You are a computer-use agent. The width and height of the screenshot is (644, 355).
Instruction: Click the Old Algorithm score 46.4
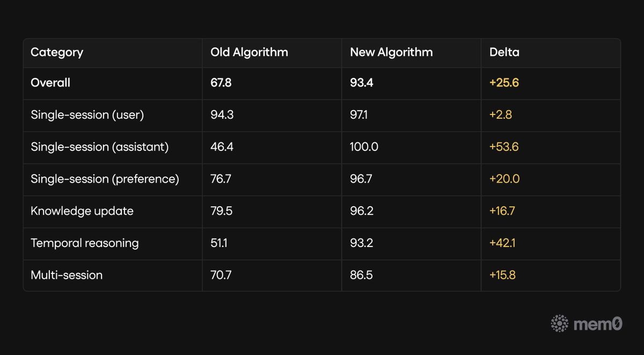point(222,147)
